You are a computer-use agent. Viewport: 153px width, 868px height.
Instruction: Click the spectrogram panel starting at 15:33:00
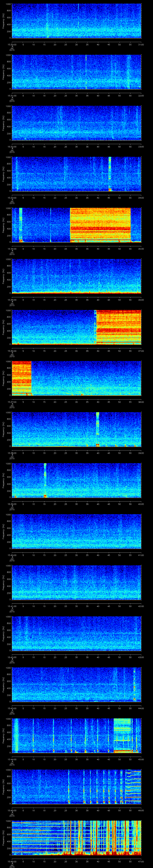pos(77,174)
